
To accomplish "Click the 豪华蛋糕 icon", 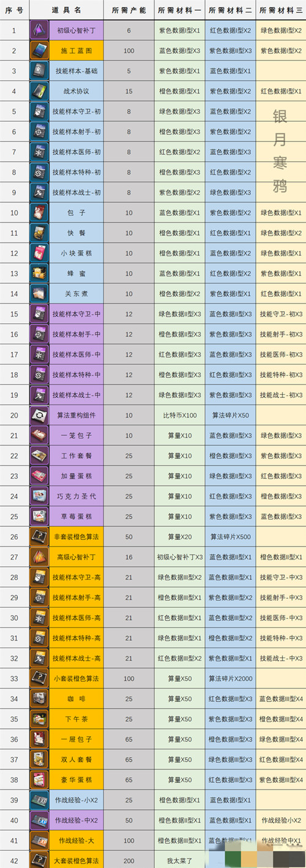I will 39,779.
